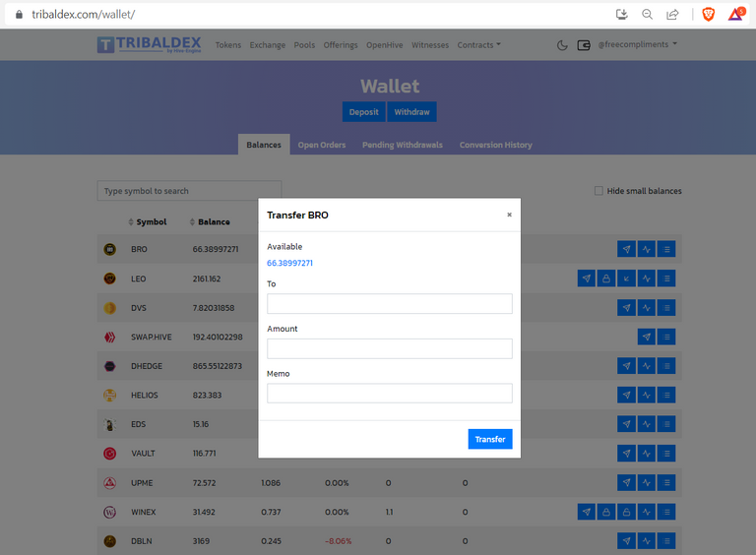Click the SWAP.HIVE balance 192.40102298
This screenshot has height=555, width=756.
click(x=218, y=338)
